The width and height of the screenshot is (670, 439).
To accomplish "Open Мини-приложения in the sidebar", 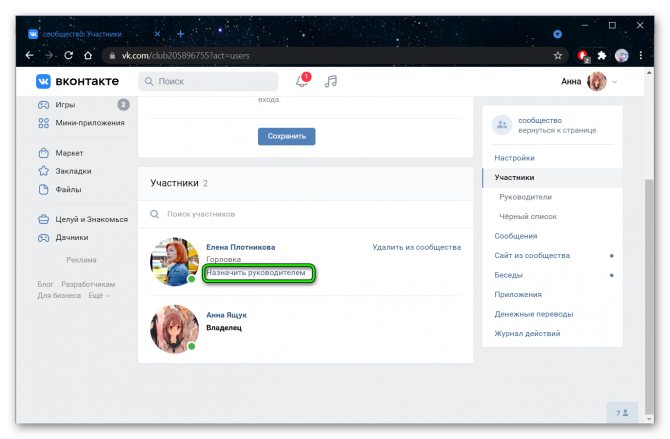I will pos(89,123).
